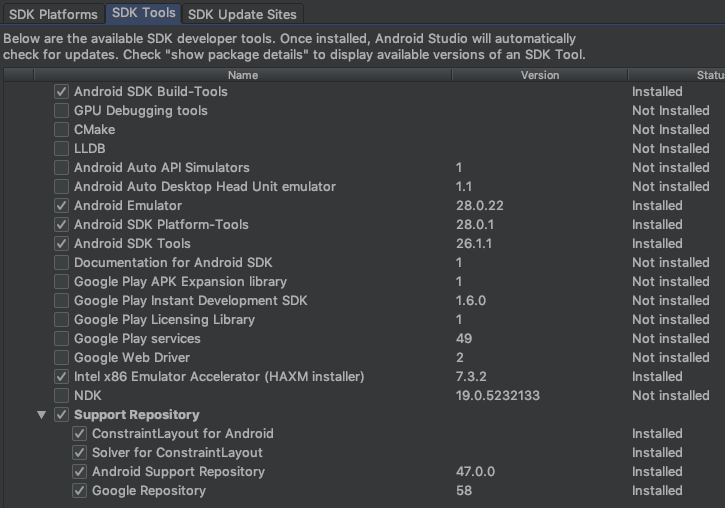Viewport: 725px width, 508px height.
Task: Collapse the Support Repository group
Action: 41,415
